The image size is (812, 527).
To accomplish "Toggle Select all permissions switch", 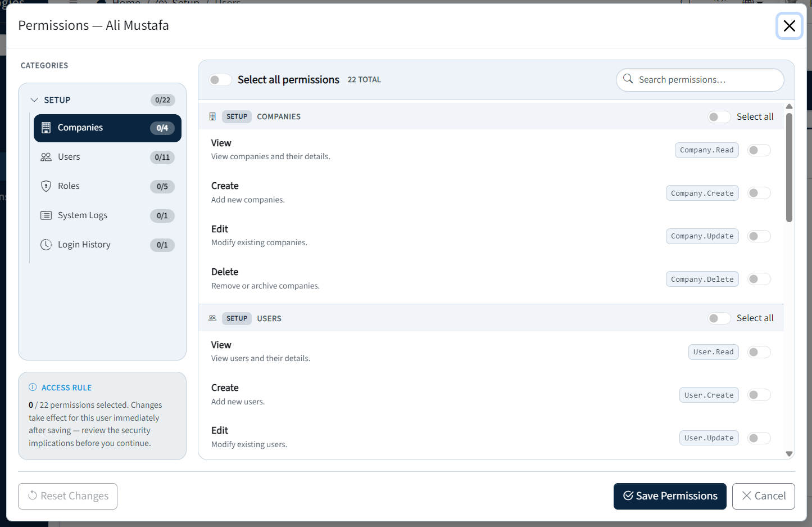I will click(x=220, y=80).
